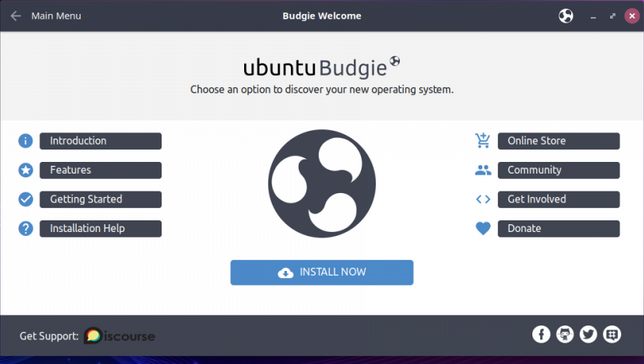Open Discourse support link

(x=120, y=336)
